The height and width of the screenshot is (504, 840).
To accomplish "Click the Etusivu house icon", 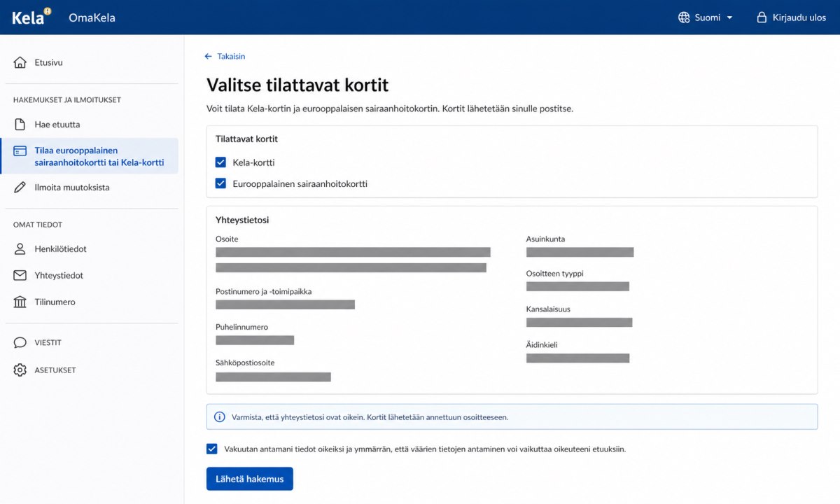I will 20,62.
